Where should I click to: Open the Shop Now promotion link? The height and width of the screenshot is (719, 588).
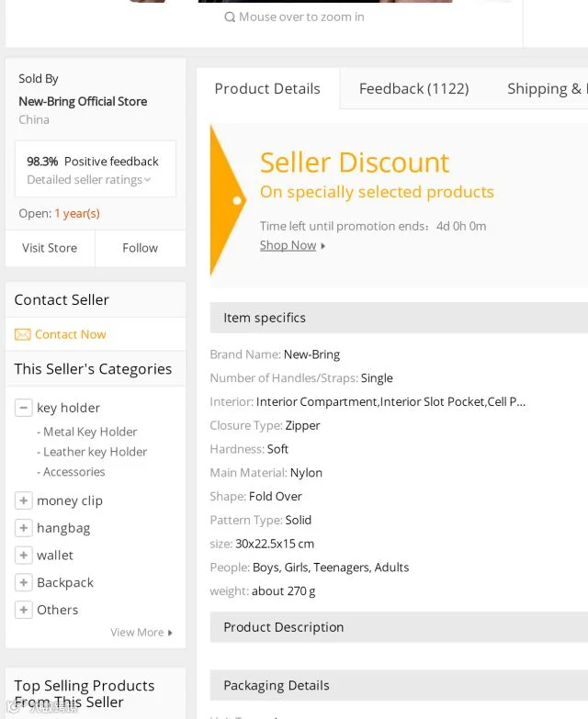coord(288,245)
